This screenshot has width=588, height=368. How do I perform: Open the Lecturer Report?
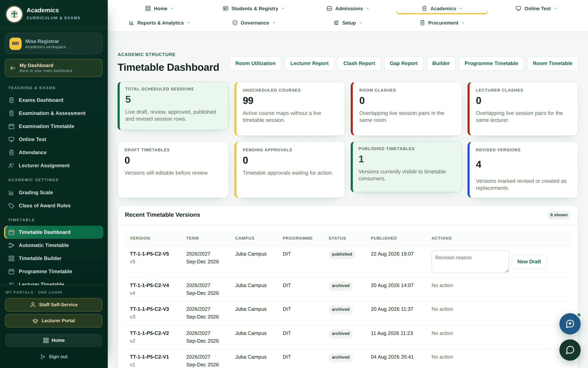click(309, 63)
